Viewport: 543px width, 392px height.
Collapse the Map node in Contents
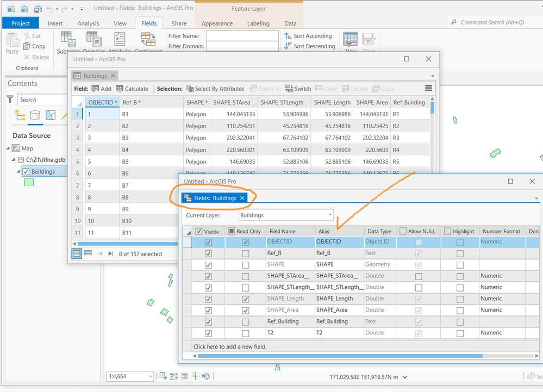(8, 148)
